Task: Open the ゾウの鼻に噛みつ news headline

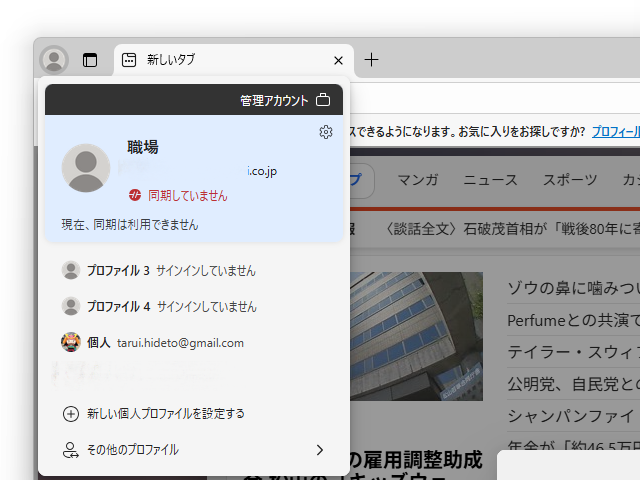Action: pyautogui.click(x=573, y=288)
